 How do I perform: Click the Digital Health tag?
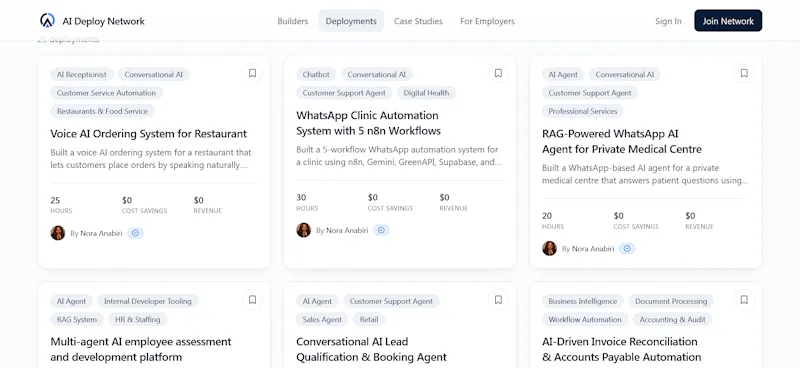(427, 93)
